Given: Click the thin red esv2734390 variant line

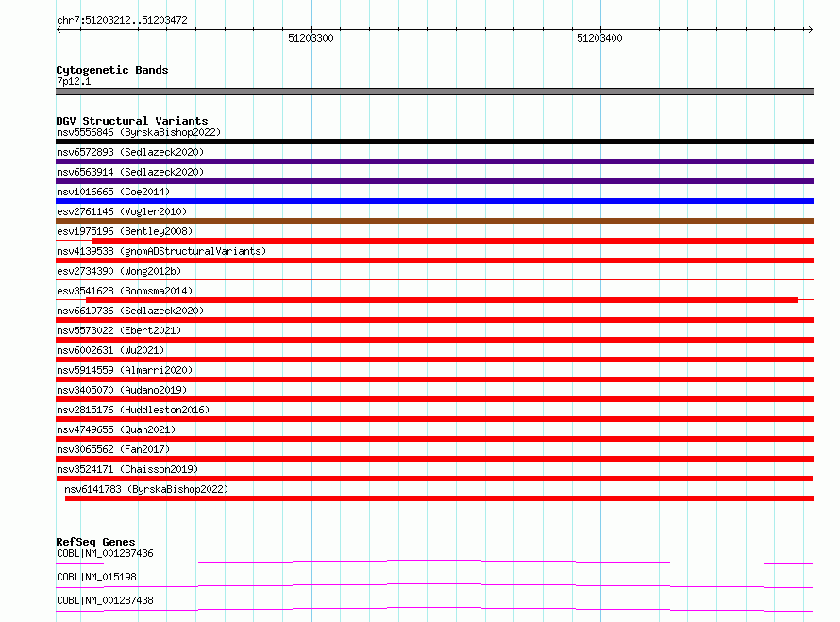Looking at the screenshot, I should click(x=434, y=279).
